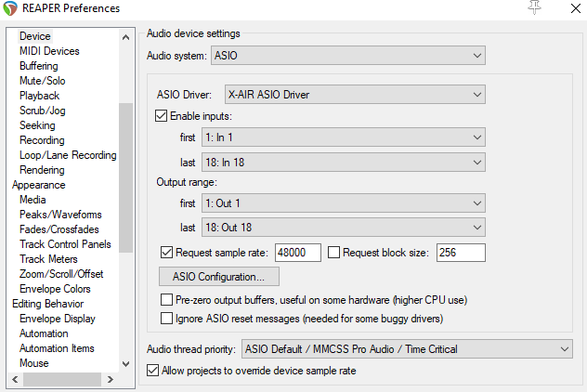Open Track Meters preferences
The height and width of the screenshot is (392, 587).
click(x=48, y=259)
